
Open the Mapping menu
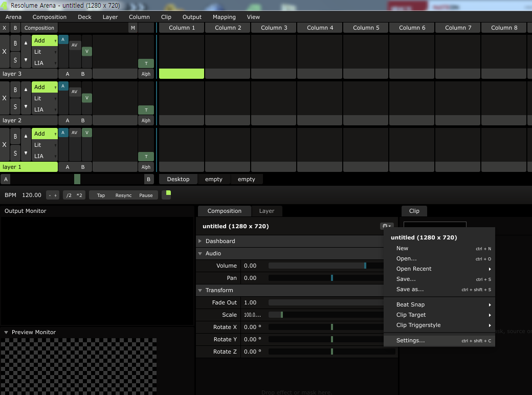tap(224, 17)
